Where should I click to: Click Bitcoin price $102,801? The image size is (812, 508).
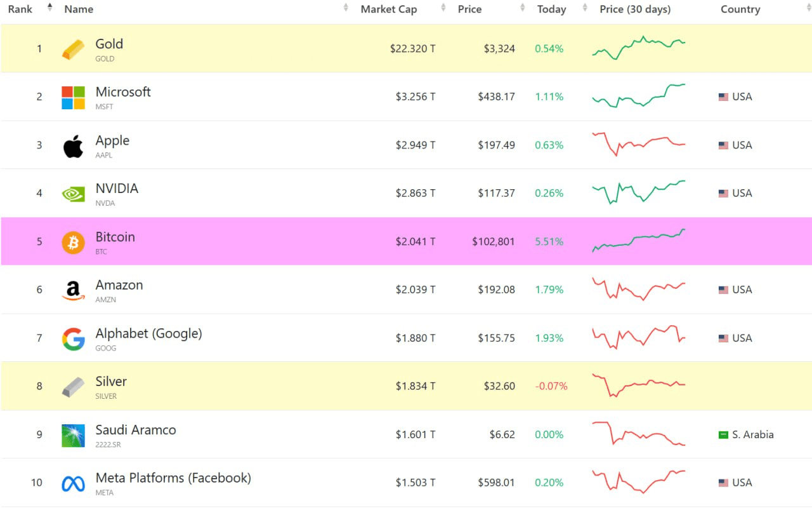tap(494, 242)
